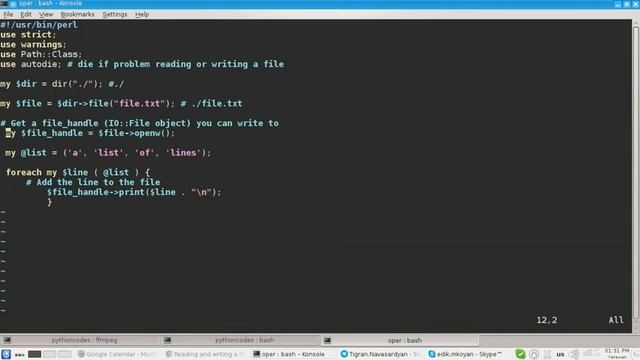Click the Konsole window icon in title bar
This screenshot has height=360, width=640.
pos(4,4)
